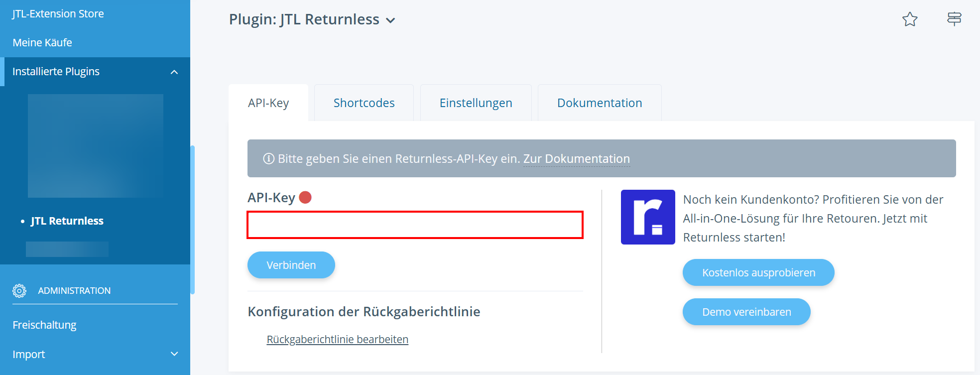980x375 pixels.
Task: Focus the API-Key input field
Action: (415, 225)
